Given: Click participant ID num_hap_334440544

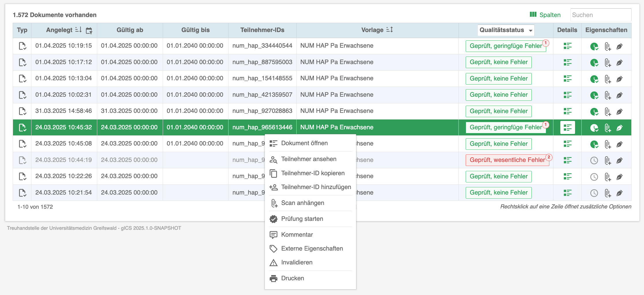Looking at the screenshot, I should (x=262, y=46).
